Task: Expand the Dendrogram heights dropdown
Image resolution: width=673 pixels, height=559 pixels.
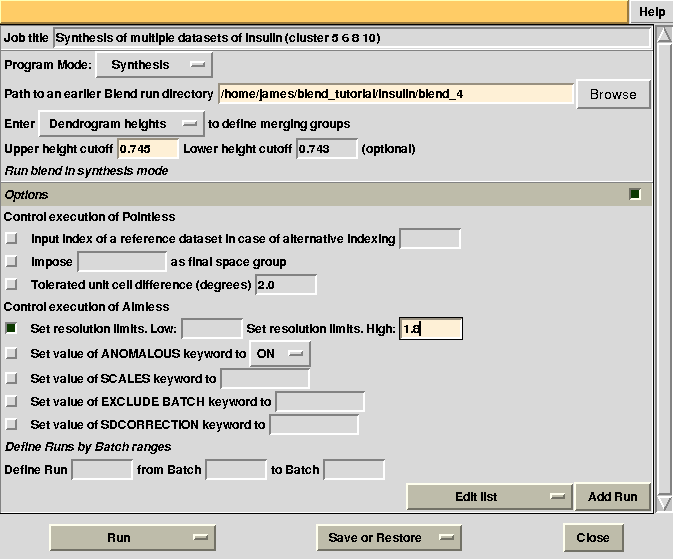Action: tap(121, 124)
